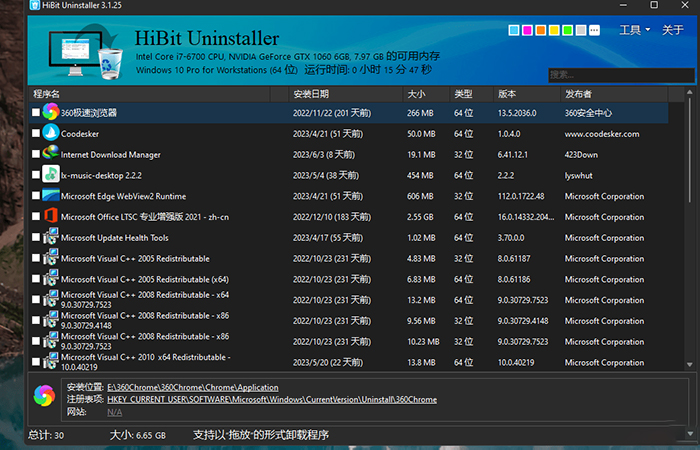Image resolution: width=700 pixels, height=450 pixels.
Task: Click the Visual C++ 2008 x86 9.0.30729.4148 icon
Action: pyautogui.click(x=50, y=320)
